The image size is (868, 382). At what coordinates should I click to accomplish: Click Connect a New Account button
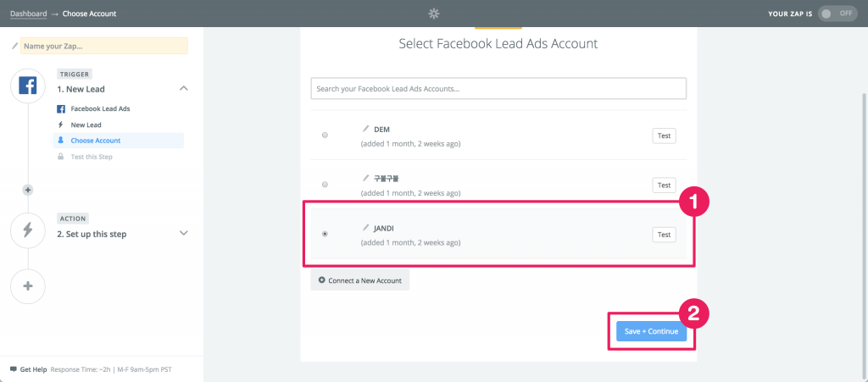coord(359,280)
